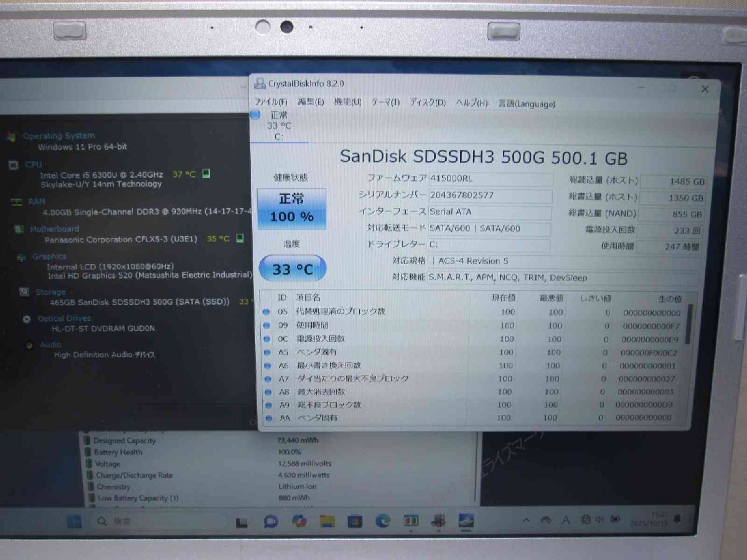Screen dimensions: 747x560
Task: Click the blue status dot for attribute 05
Action: (x=267, y=312)
